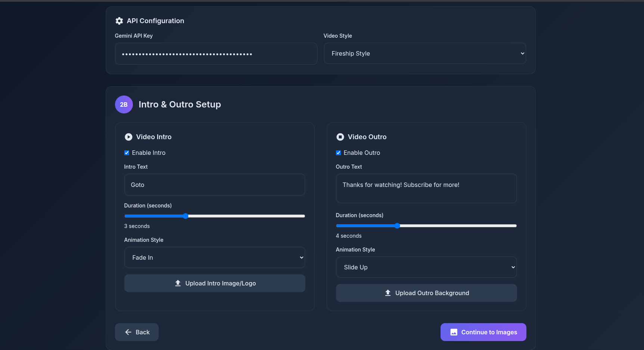Click the outro duration slider handle

pyautogui.click(x=397, y=226)
